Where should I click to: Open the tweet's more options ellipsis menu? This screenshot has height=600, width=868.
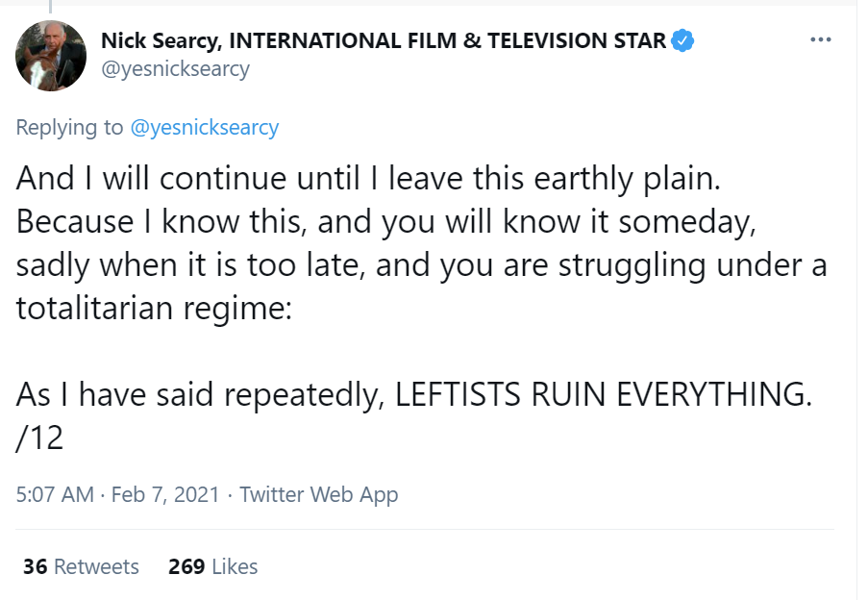[820, 40]
